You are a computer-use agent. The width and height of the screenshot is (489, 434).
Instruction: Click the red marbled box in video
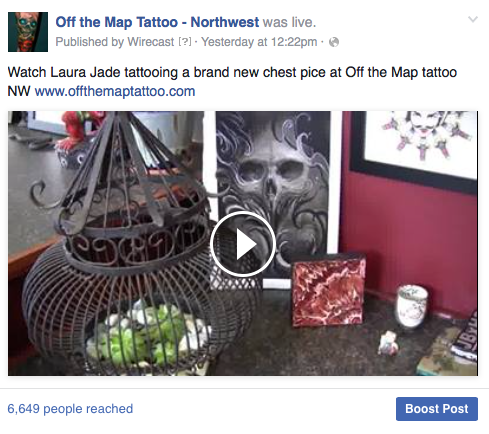tap(328, 290)
